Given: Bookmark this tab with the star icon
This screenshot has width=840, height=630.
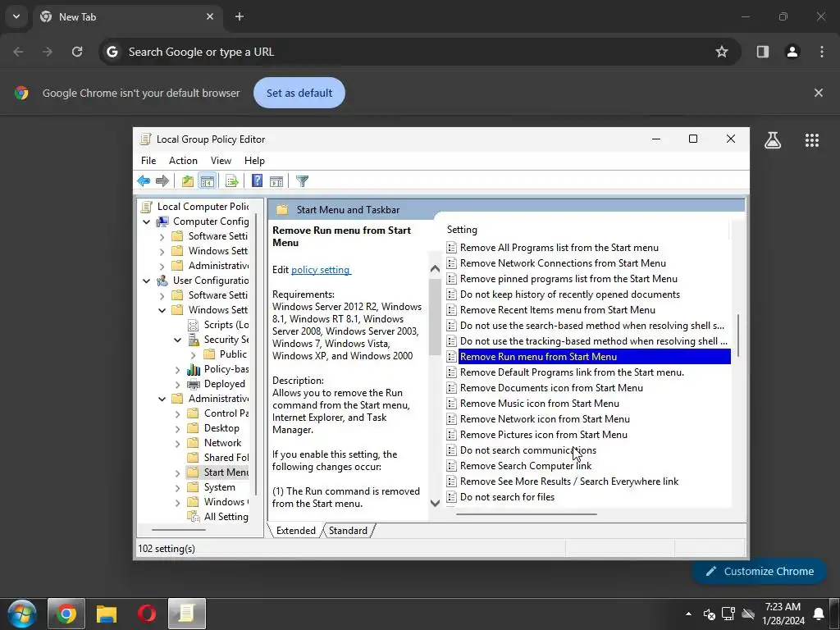Looking at the screenshot, I should [x=722, y=52].
